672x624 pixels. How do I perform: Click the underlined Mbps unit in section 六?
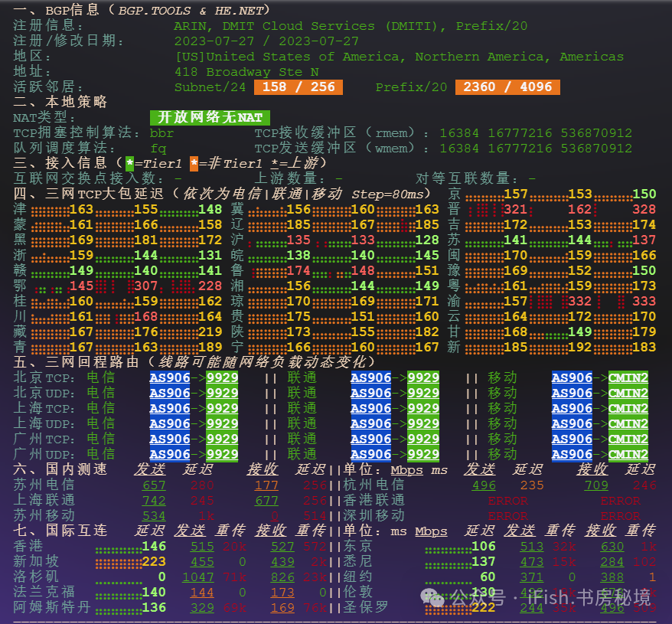tap(406, 469)
